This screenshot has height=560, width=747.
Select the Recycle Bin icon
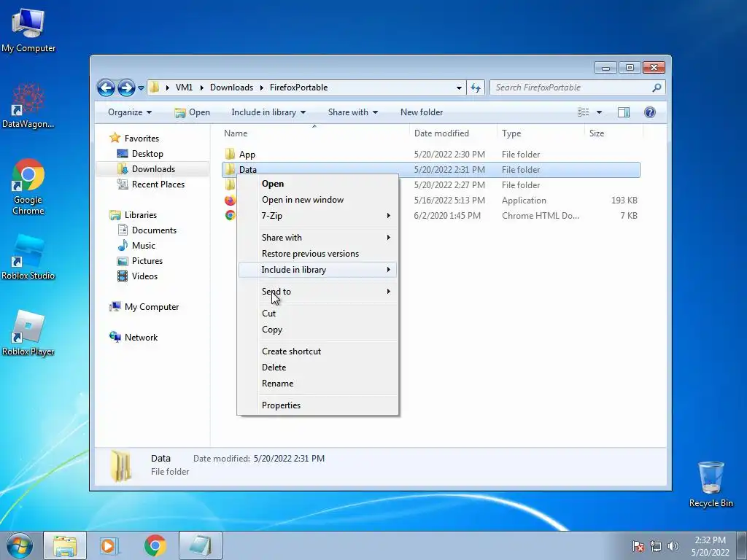coord(711,484)
